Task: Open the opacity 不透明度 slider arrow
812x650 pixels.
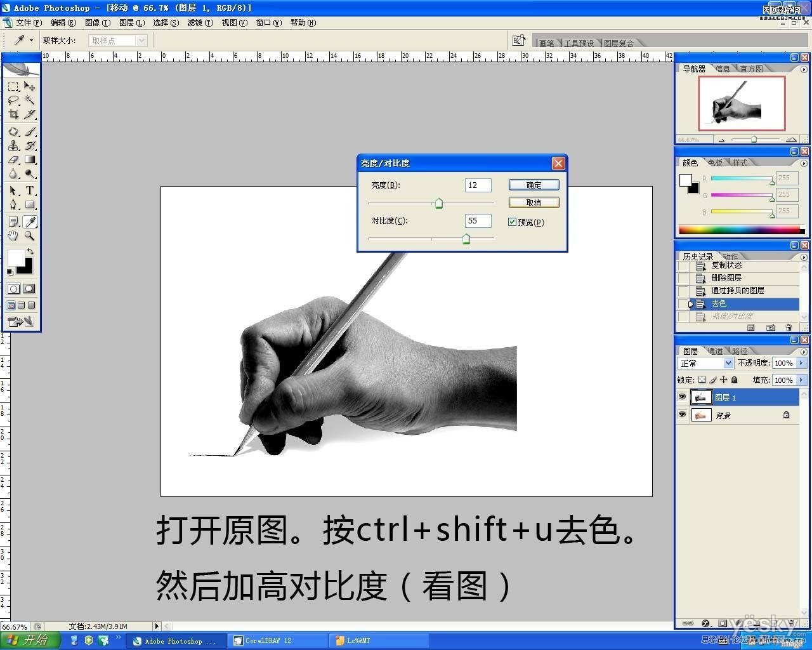Action: 801,363
